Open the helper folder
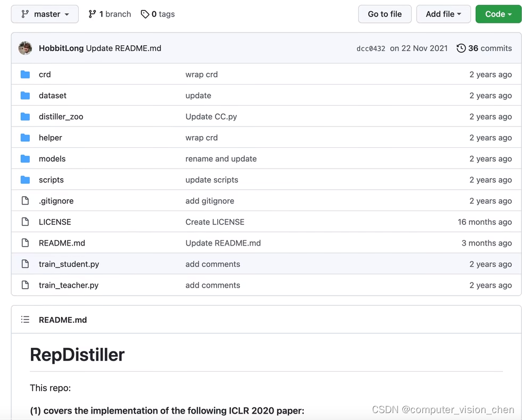Image resolution: width=522 pixels, height=420 pixels. coord(50,138)
